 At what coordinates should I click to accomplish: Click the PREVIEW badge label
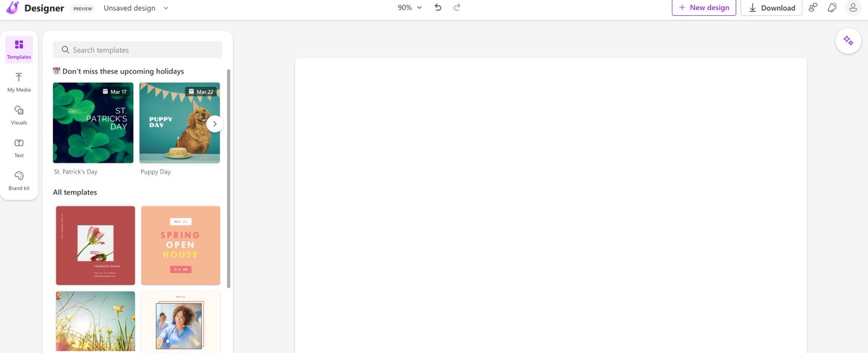pos(82,8)
